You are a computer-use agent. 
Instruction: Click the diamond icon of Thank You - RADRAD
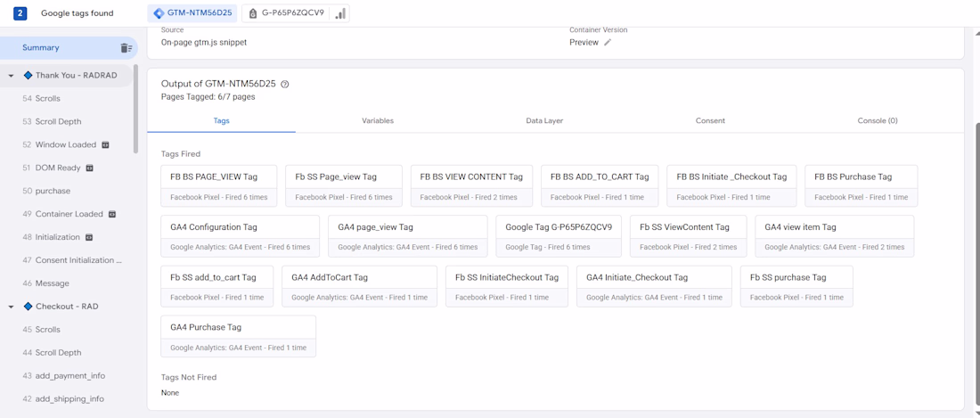(28, 75)
